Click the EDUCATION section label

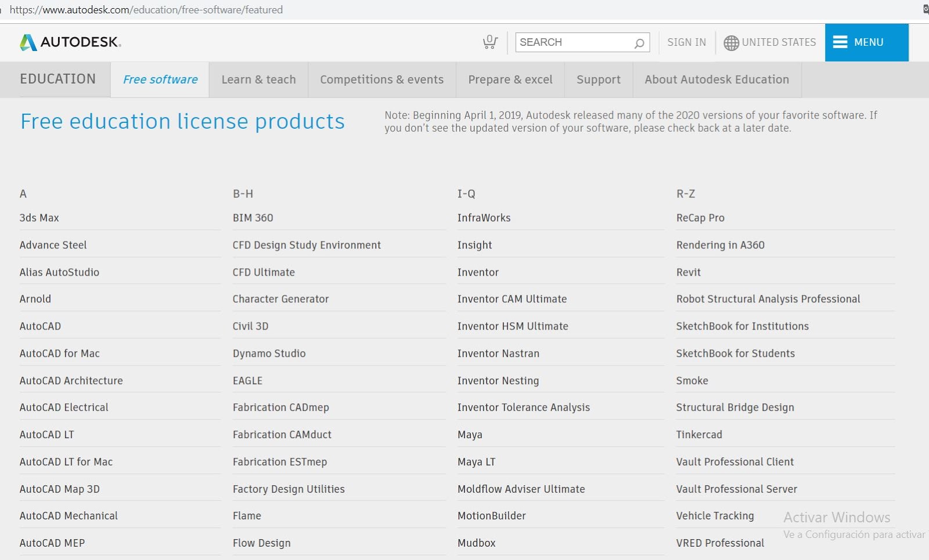coord(57,79)
